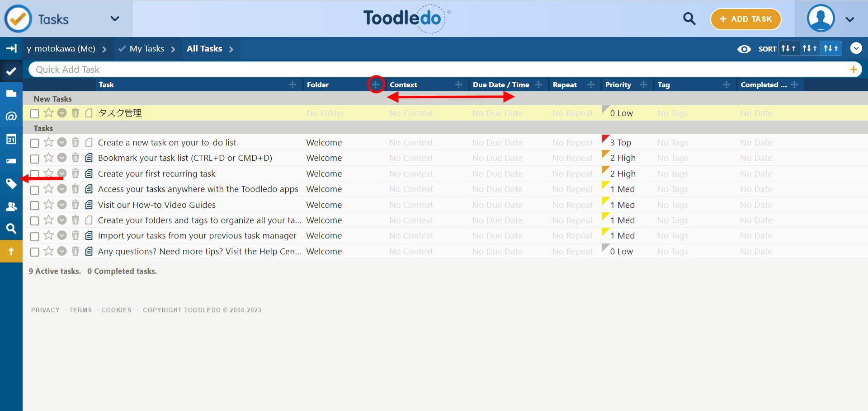
Task: Delete the タスク管理 task with trash icon
Action: pos(75,113)
